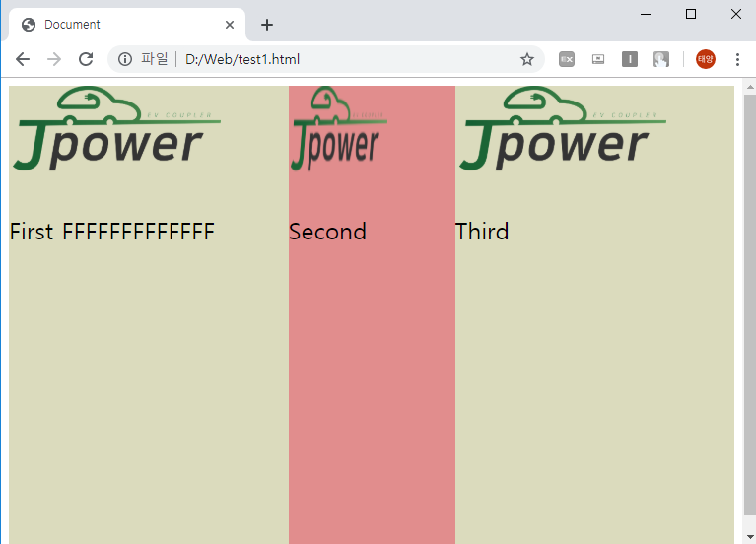The height and width of the screenshot is (544, 756).
Task: Minimize the Chrome window
Action: pos(646,14)
